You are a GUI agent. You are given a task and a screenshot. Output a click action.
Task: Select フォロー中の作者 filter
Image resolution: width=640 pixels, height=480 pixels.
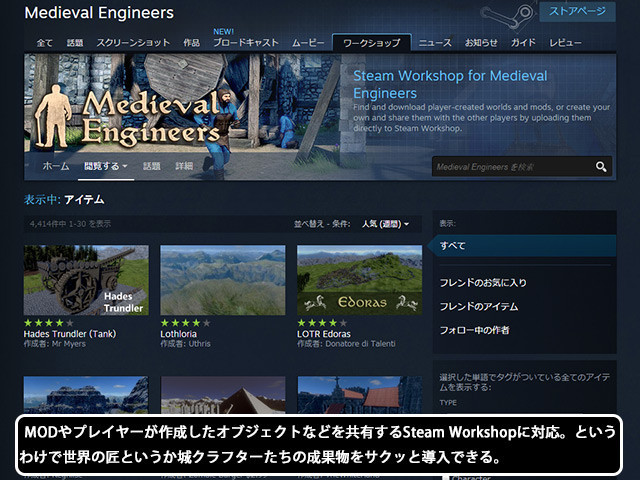[x=474, y=330]
